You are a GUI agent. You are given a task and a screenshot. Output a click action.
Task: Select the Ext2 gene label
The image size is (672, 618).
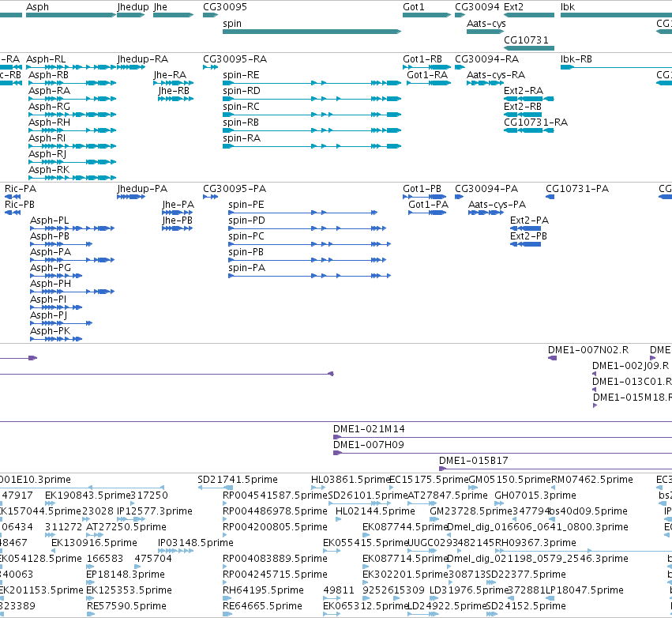pyautogui.click(x=513, y=7)
